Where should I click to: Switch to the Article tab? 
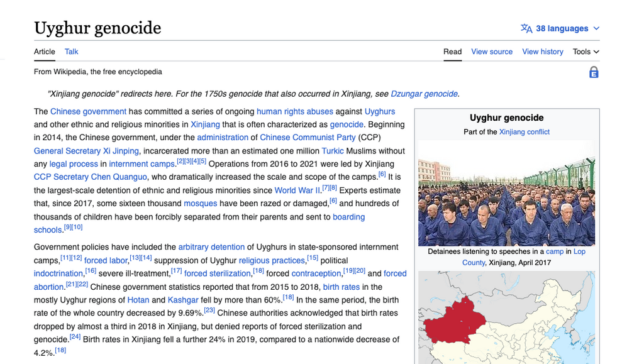tap(45, 52)
